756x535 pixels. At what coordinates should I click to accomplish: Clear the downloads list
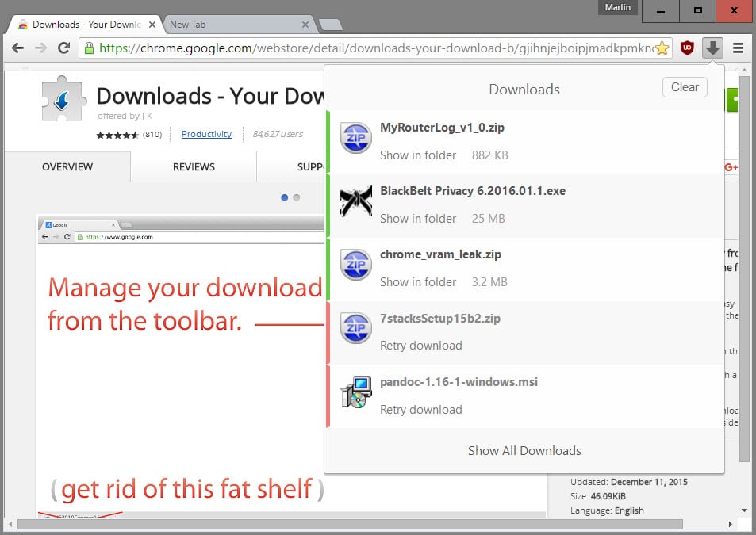(684, 87)
